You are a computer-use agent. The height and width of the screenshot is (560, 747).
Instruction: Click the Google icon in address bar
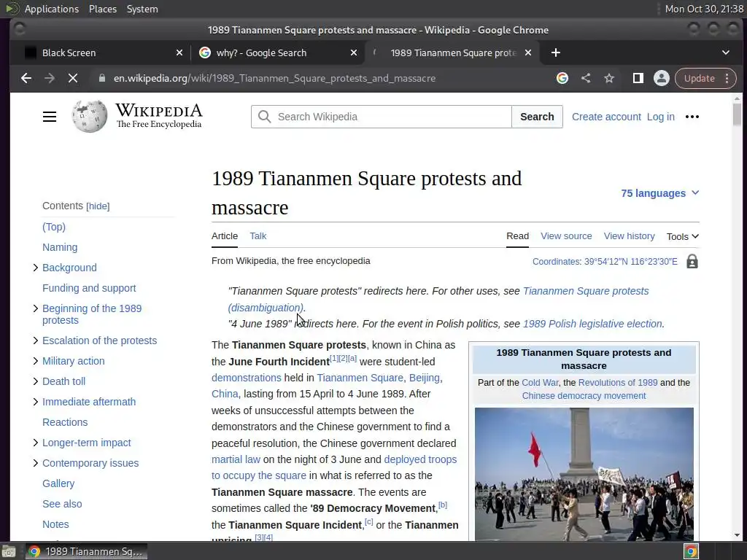[562, 79]
